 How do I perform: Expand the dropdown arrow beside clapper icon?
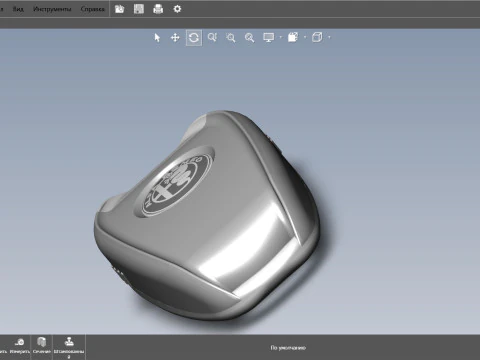[305, 37]
